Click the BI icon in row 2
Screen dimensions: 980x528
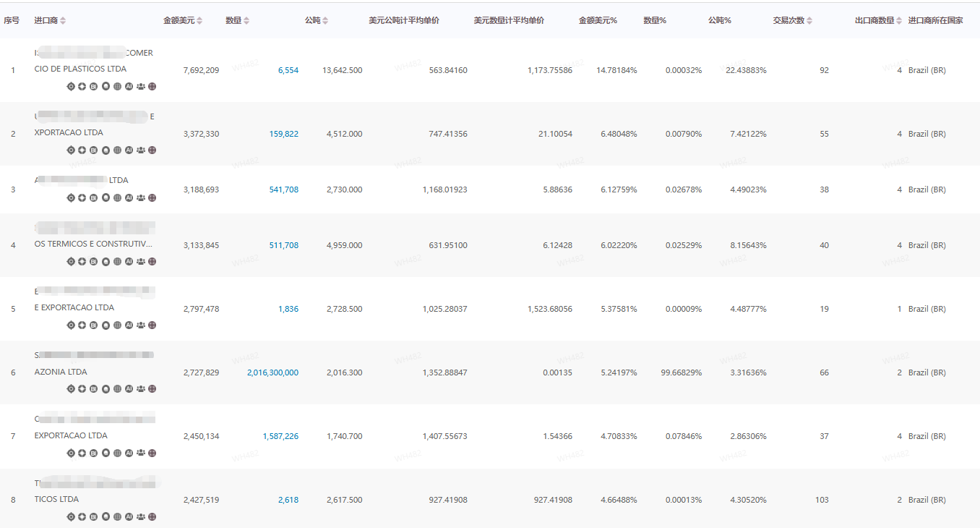tap(94, 150)
